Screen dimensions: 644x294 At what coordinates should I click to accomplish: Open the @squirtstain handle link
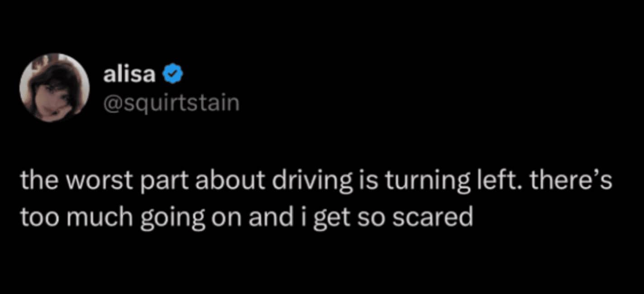pos(171,103)
